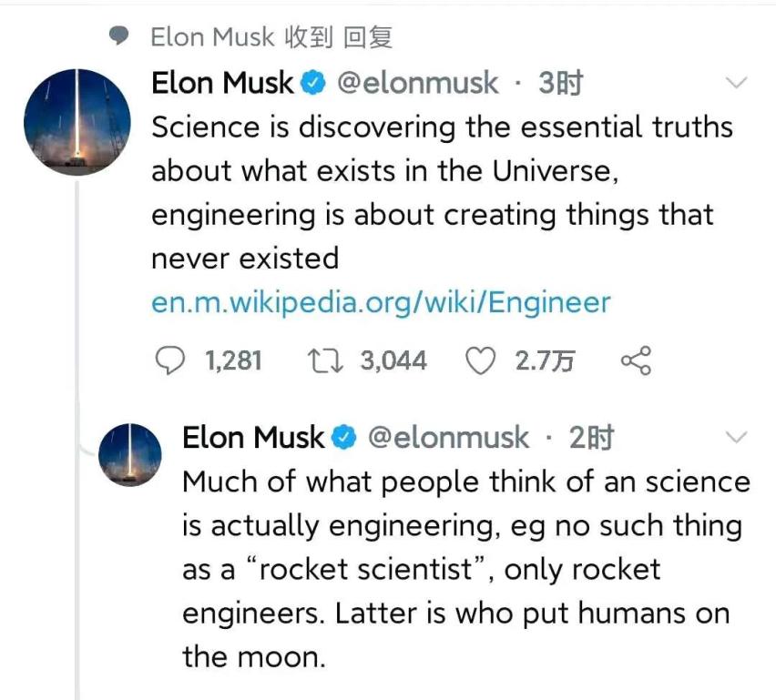
Task: Click verified badge on second tweet
Action: click(x=344, y=437)
